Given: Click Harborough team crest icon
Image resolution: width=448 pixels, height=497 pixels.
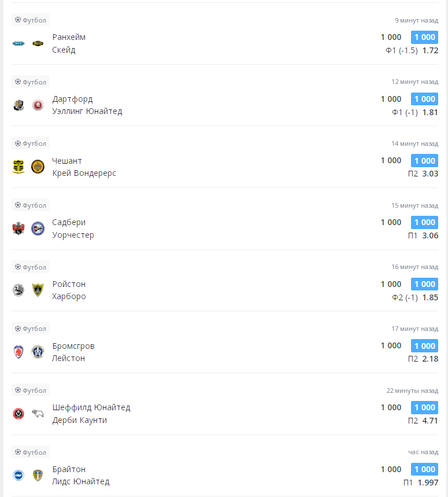Looking at the screenshot, I should (38, 290).
